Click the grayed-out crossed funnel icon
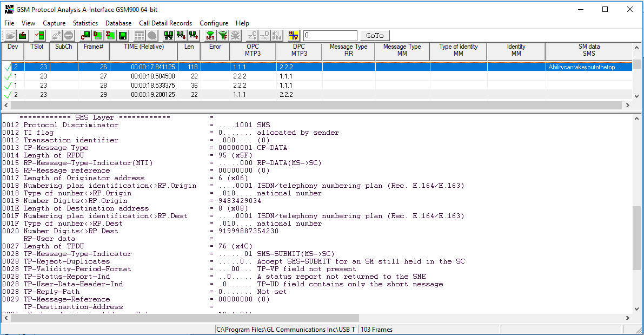644x335 pixels. tap(235, 36)
